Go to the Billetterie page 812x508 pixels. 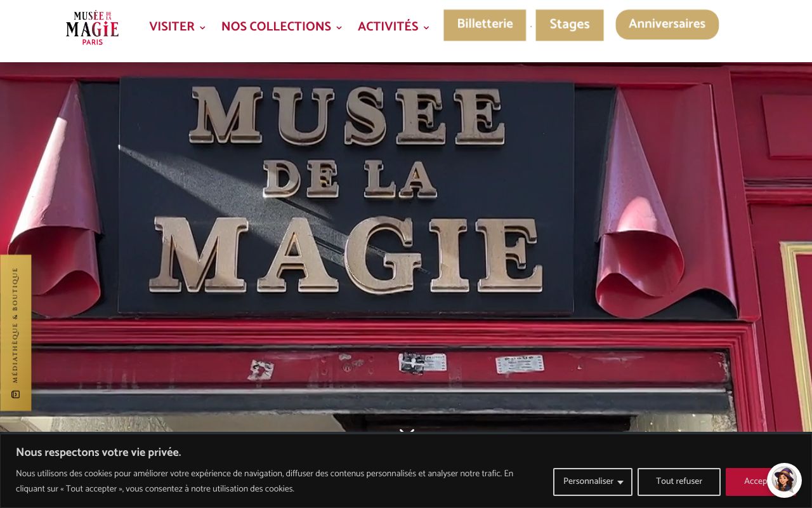485,25
